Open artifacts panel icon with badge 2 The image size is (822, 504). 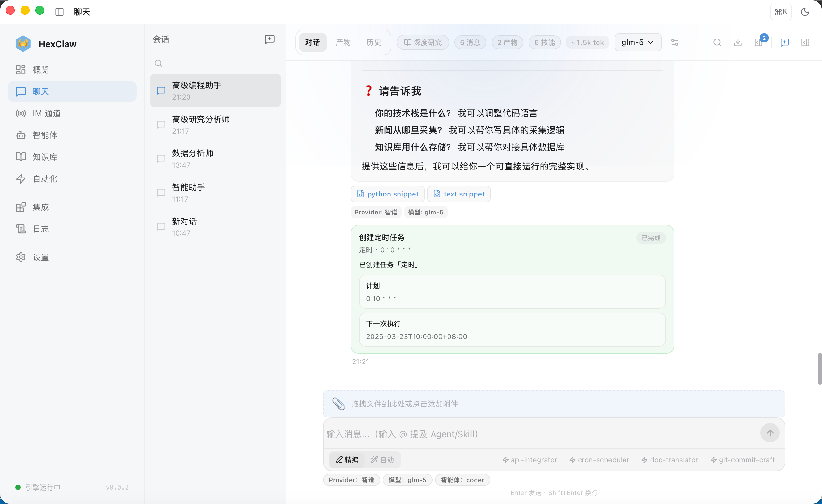point(759,42)
